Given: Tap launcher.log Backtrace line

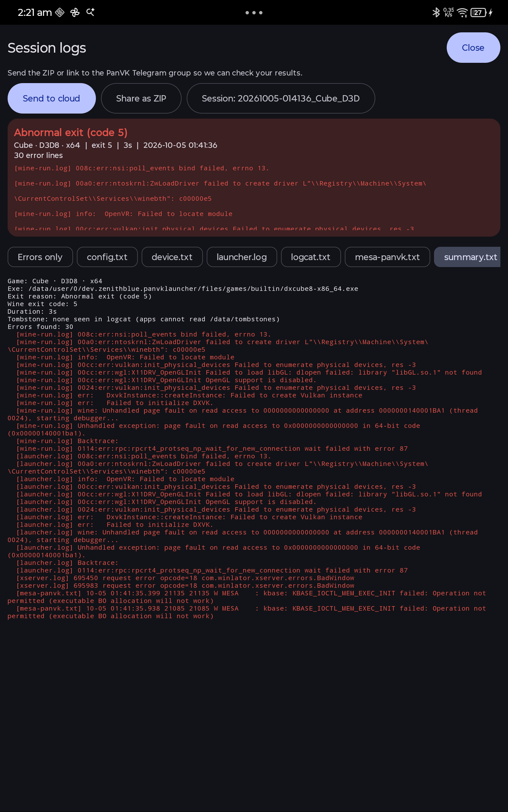Looking at the screenshot, I should [x=67, y=563].
